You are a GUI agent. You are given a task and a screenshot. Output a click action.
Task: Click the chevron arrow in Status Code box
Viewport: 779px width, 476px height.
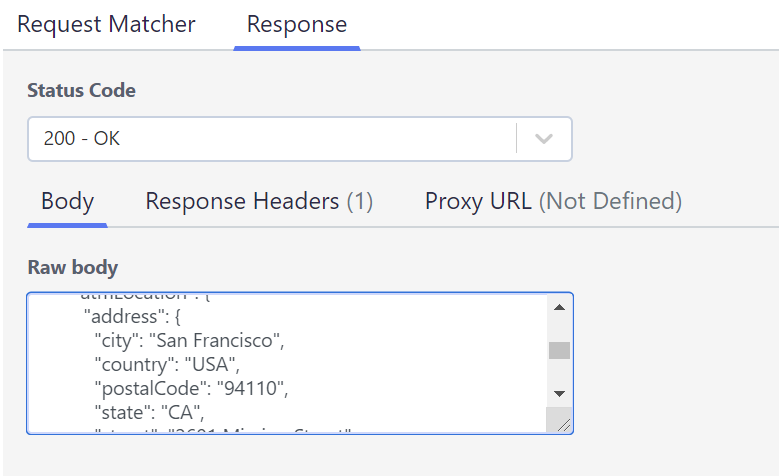(x=544, y=139)
